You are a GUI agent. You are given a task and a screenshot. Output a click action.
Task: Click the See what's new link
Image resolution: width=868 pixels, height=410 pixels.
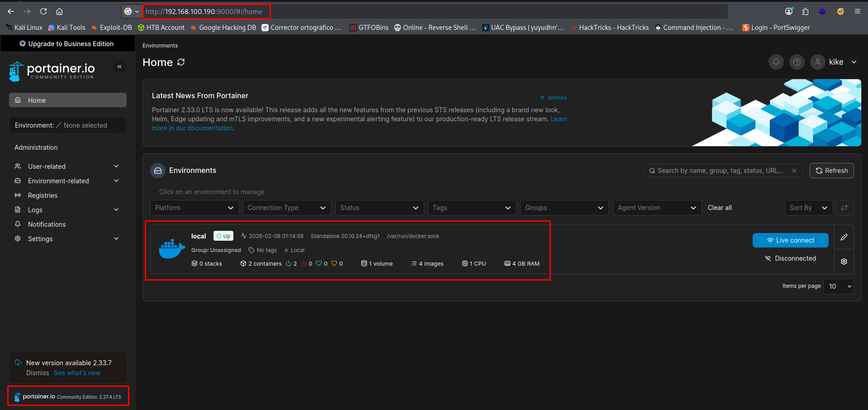(77, 373)
